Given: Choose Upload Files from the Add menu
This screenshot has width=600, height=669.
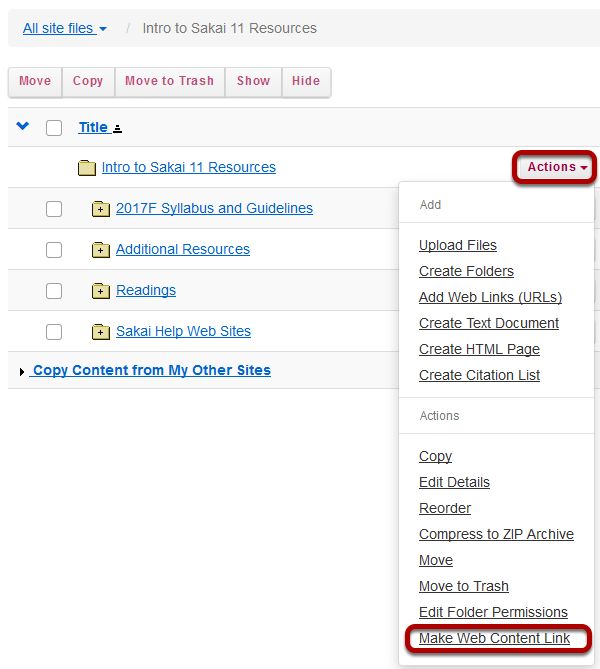Looking at the screenshot, I should 457,245.
